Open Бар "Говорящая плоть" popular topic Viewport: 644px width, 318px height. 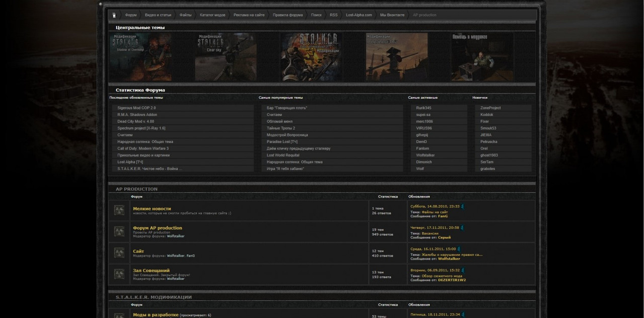click(x=287, y=108)
